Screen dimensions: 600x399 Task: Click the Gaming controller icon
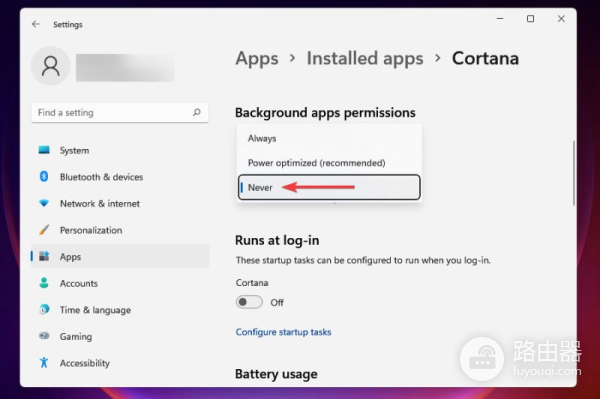tap(44, 336)
